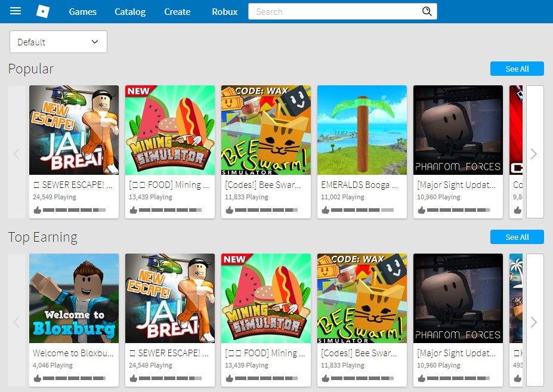Click thumbs-up icon on Popular Phantom Forces card
The image size is (553, 392).
coord(421,210)
